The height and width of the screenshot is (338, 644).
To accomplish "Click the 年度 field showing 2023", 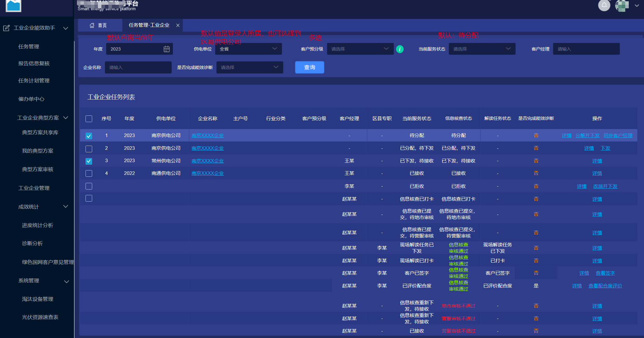I will [x=140, y=49].
